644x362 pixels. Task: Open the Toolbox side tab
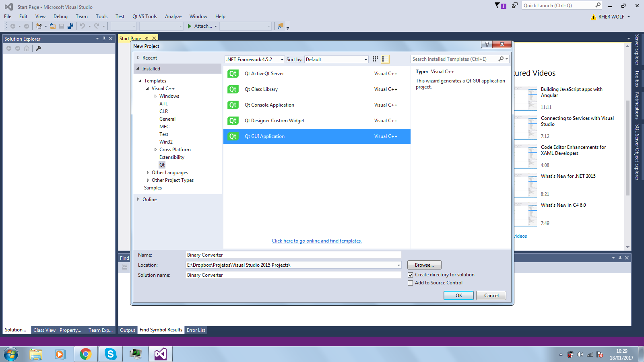coord(637,79)
